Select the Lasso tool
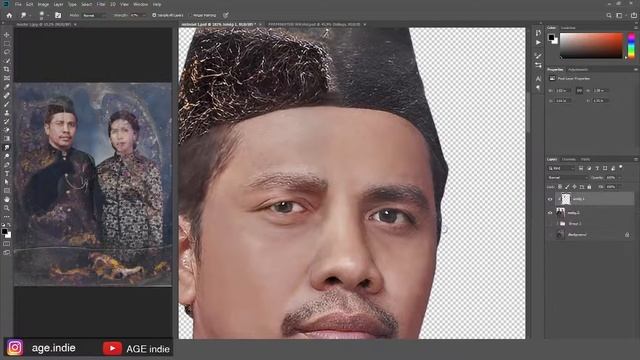Viewport: 640px width, 360px height. pos(7,52)
